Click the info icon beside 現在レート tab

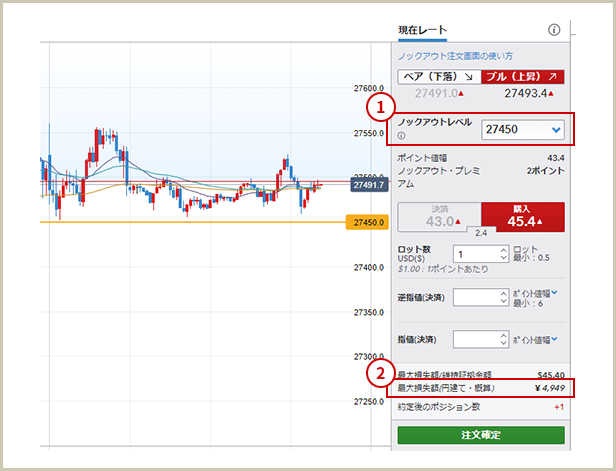click(554, 30)
